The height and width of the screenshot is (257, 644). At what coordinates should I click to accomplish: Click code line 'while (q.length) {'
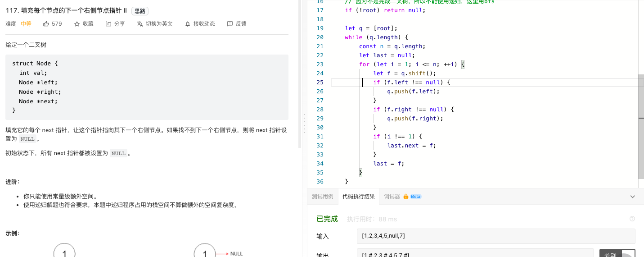click(376, 37)
